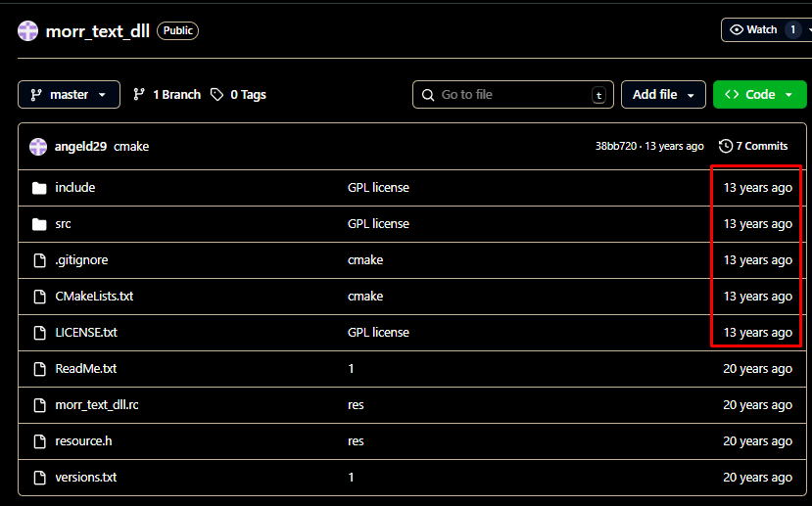Click the .gitignore file icon
812x506 pixels.
tap(39, 260)
